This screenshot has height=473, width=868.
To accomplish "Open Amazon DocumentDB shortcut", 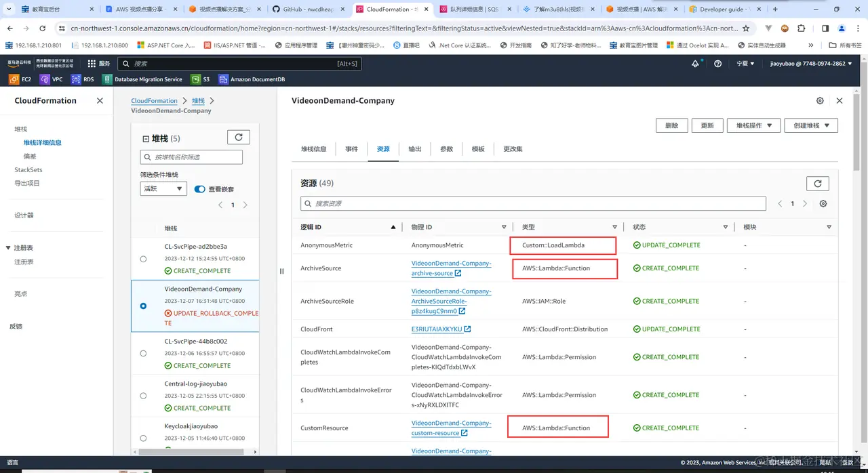I will coord(252,79).
